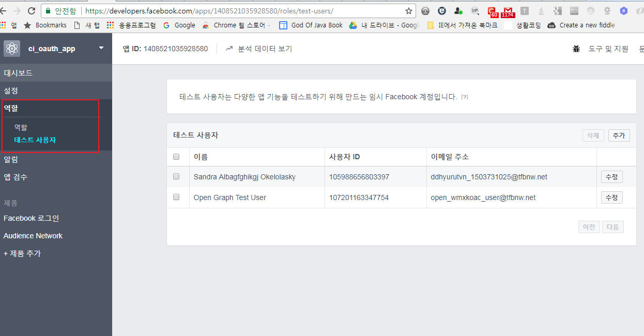Open Audience Network product
Viewport: 644px width, 336px height.
point(33,236)
